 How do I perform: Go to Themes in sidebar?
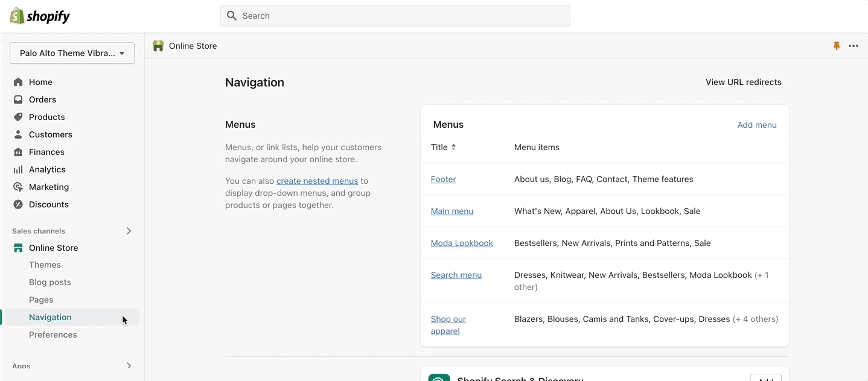[x=45, y=265]
